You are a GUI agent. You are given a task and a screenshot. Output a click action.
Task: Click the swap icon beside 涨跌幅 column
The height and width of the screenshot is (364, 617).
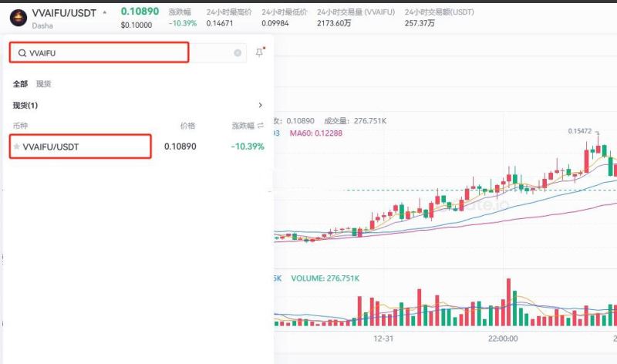[260, 126]
